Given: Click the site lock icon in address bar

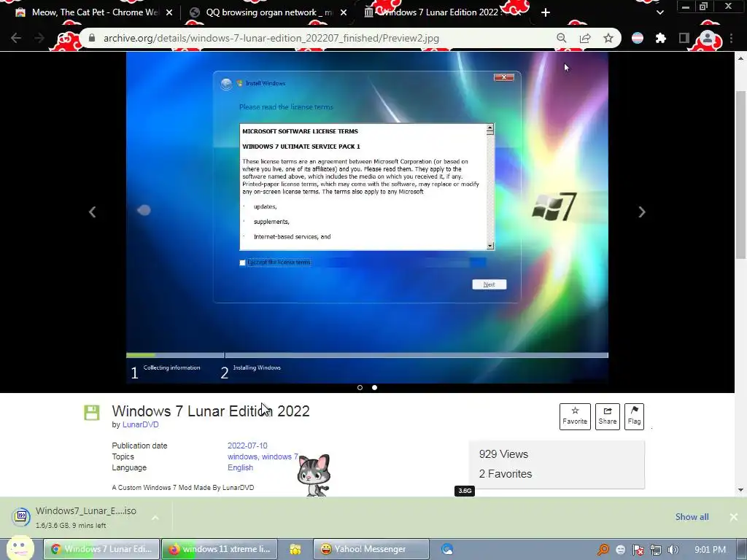Looking at the screenshot, I should [92, 38].
